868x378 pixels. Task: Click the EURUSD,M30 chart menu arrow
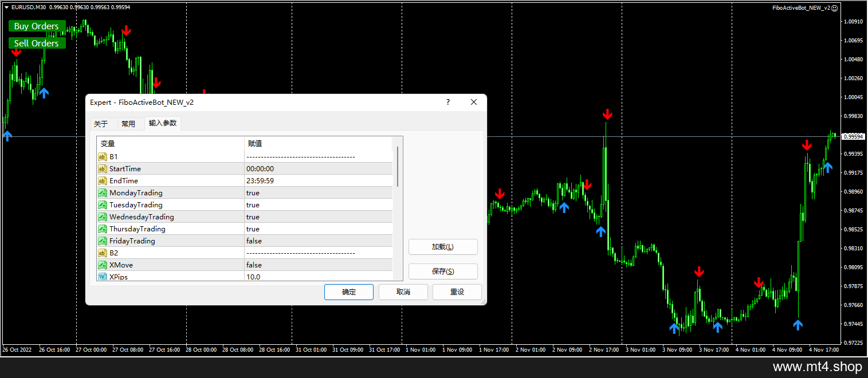(6, 7)
